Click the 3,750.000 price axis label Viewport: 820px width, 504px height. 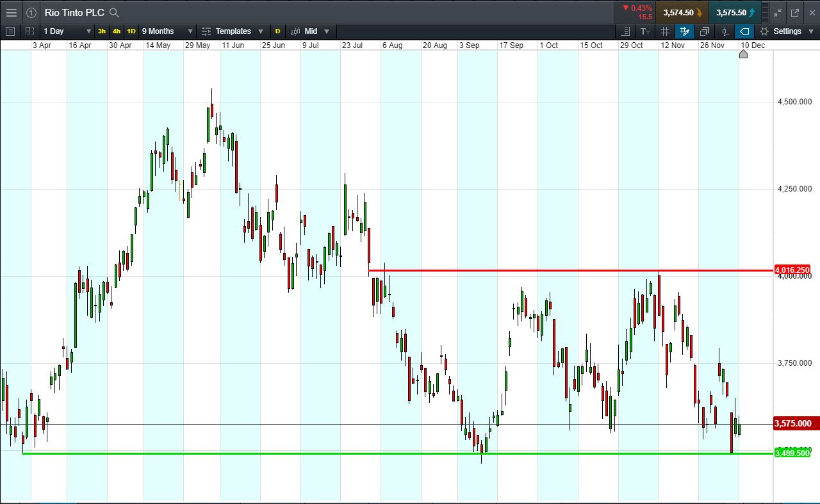point(794,363)
